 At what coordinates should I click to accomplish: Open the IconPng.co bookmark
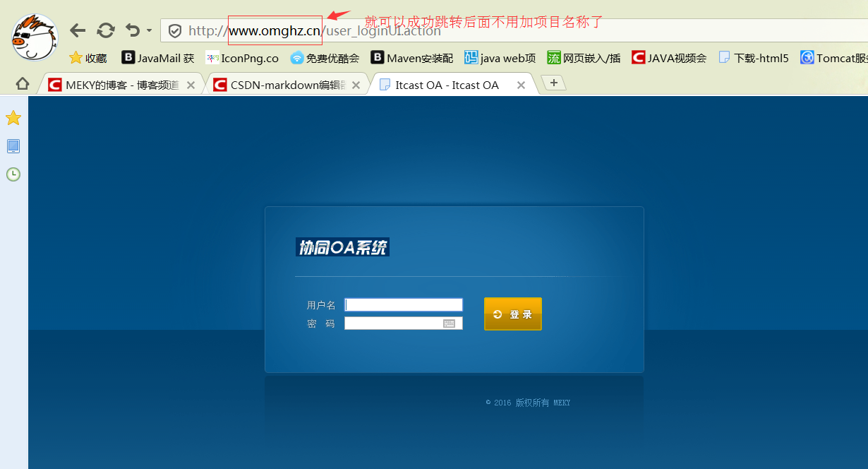coord(242,58)
